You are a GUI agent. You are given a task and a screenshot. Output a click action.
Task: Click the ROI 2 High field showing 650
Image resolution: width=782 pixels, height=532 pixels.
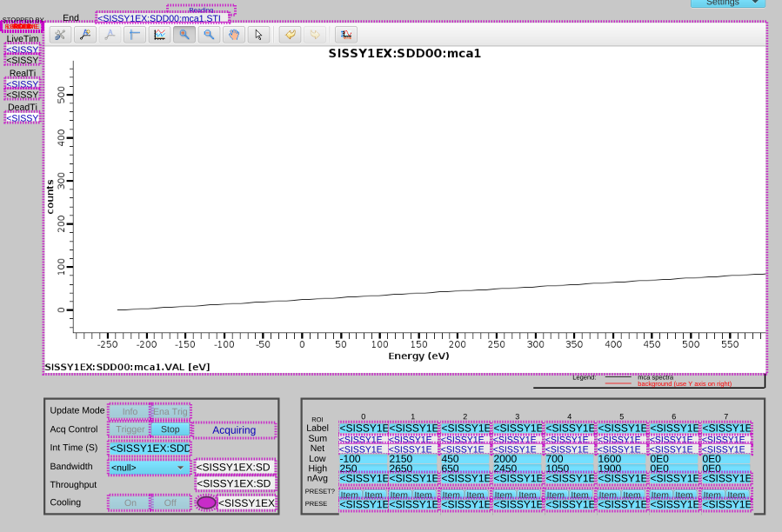pos(466,469)
